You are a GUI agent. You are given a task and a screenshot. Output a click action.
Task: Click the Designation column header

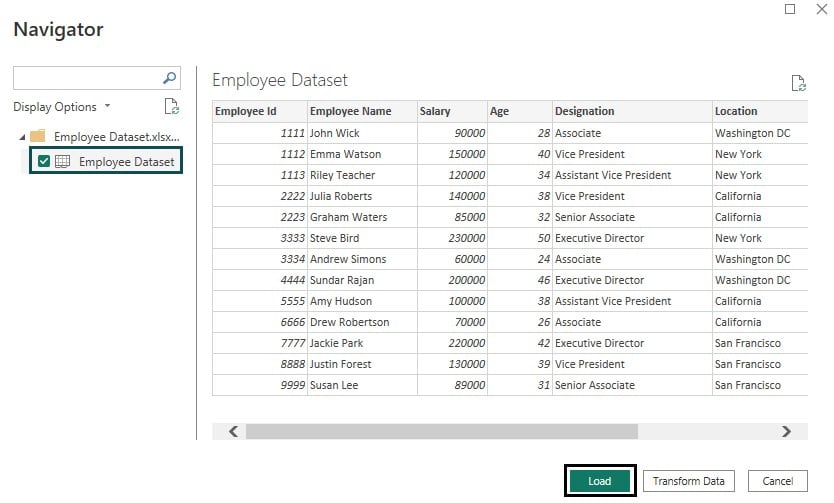(632, 111)
